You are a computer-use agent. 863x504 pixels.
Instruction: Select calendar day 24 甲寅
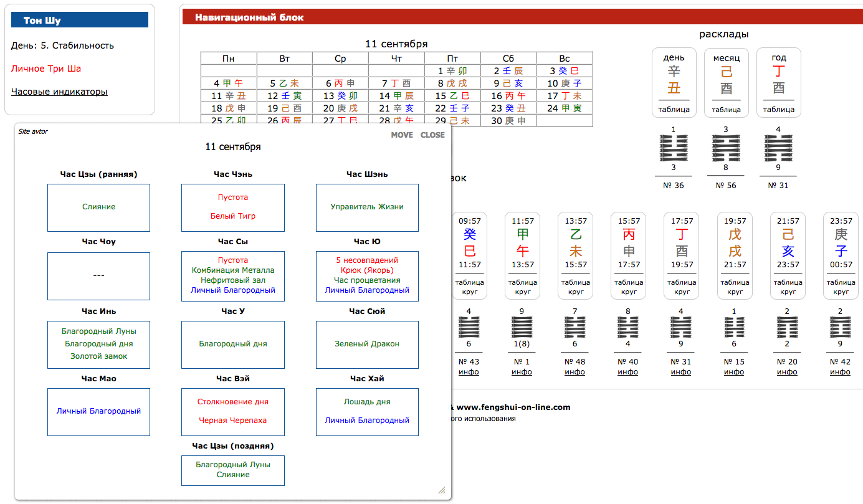point(565,108)
